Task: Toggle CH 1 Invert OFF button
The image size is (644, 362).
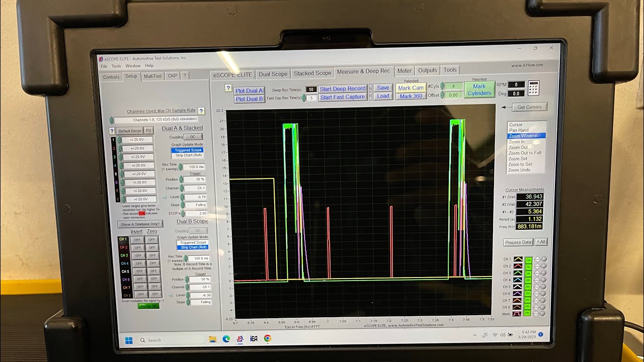Action: click(x=138, y=240)
